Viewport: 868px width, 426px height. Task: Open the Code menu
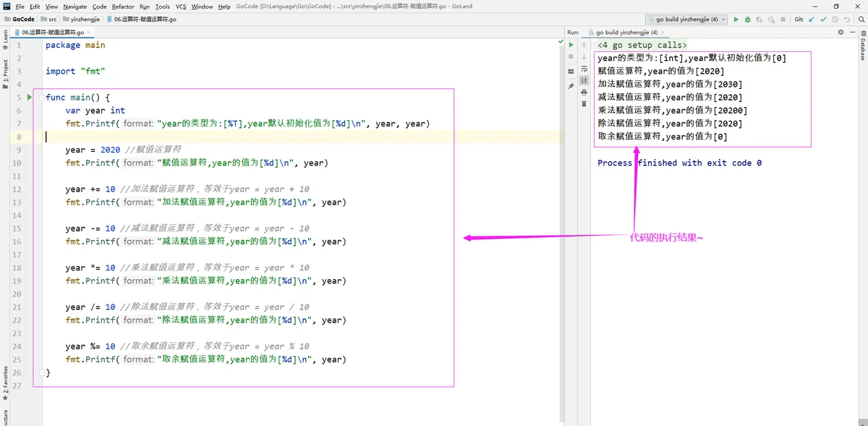click(99, 7)
